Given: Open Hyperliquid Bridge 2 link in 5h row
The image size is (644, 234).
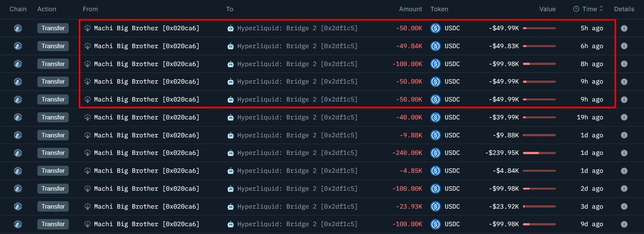Looking at the screenshot, I should tap(298, 28).
